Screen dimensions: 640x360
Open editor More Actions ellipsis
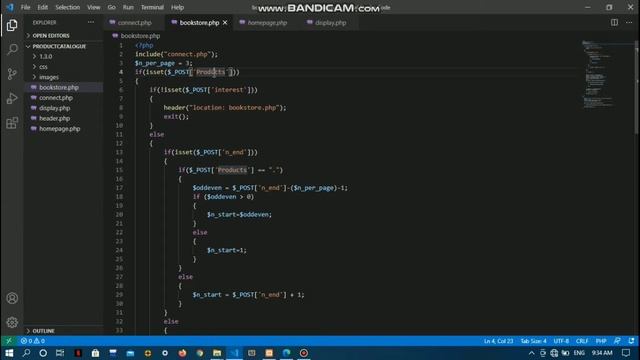click(629, 22)
